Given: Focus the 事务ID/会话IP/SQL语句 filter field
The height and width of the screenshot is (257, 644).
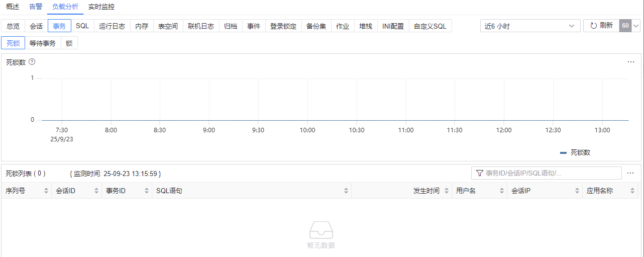Looking at the screenshot, I should point(547,173).
